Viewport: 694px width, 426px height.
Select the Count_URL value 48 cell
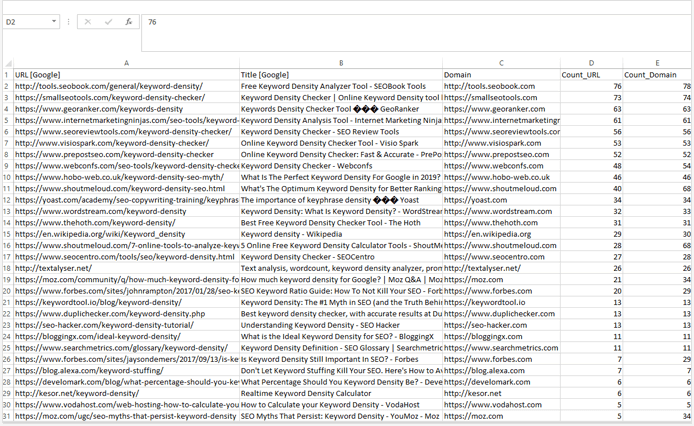(591, 166)
